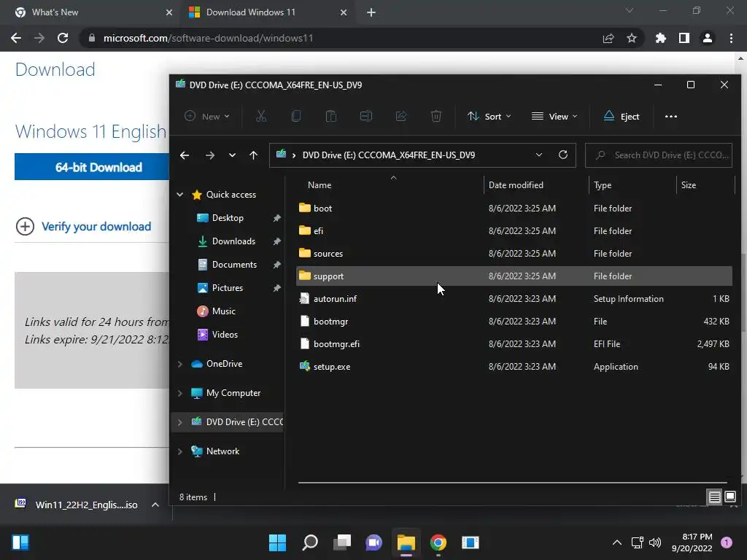Image resolution: width=747 pixels, height=560 pixels.
Task: Sort by Size column header
Action: [x=705, y=185]
